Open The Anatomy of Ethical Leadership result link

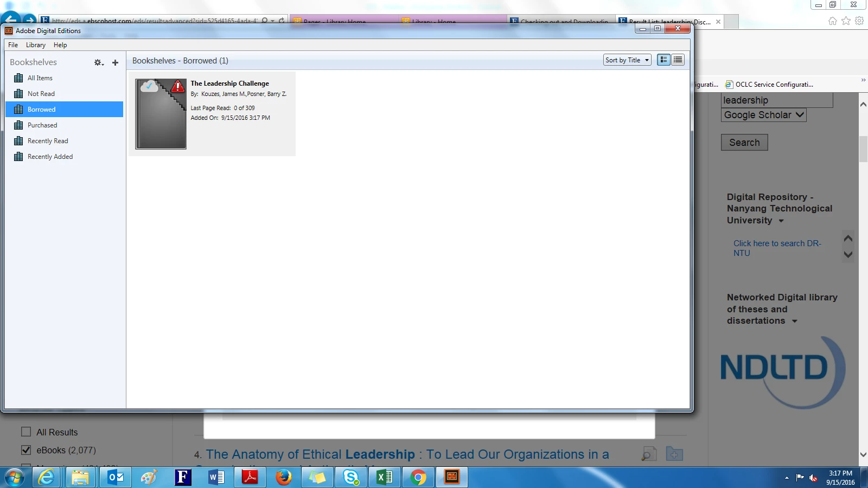(407, 454)
